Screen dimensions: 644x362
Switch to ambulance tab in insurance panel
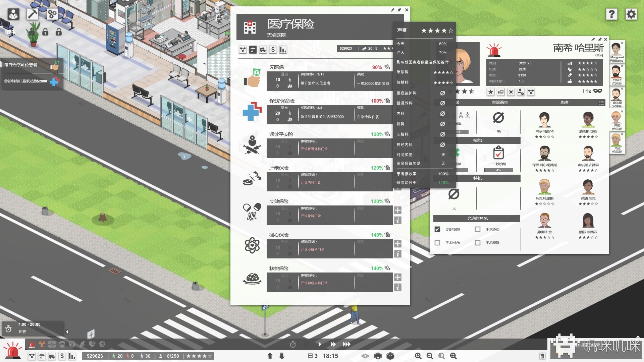click(263, 50)
